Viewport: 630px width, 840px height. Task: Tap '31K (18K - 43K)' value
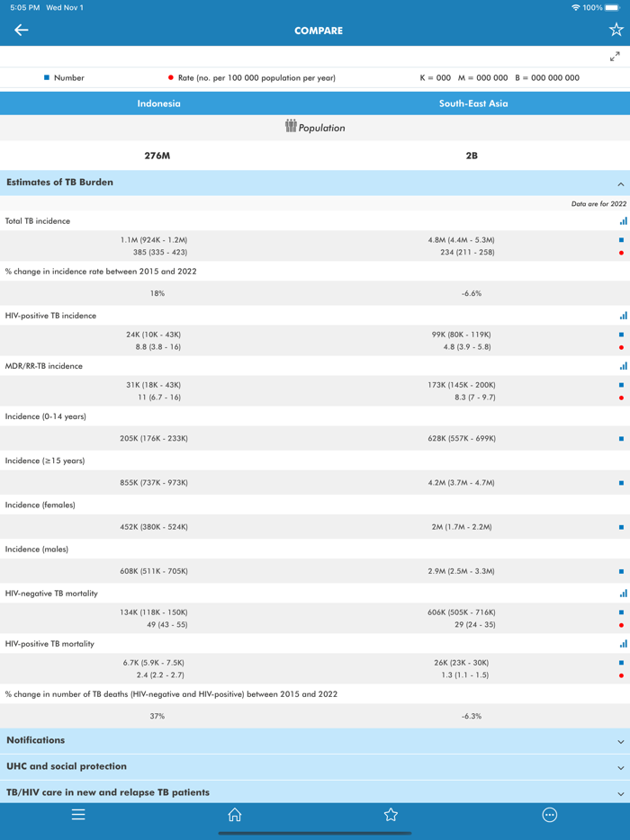pos(153,385)
